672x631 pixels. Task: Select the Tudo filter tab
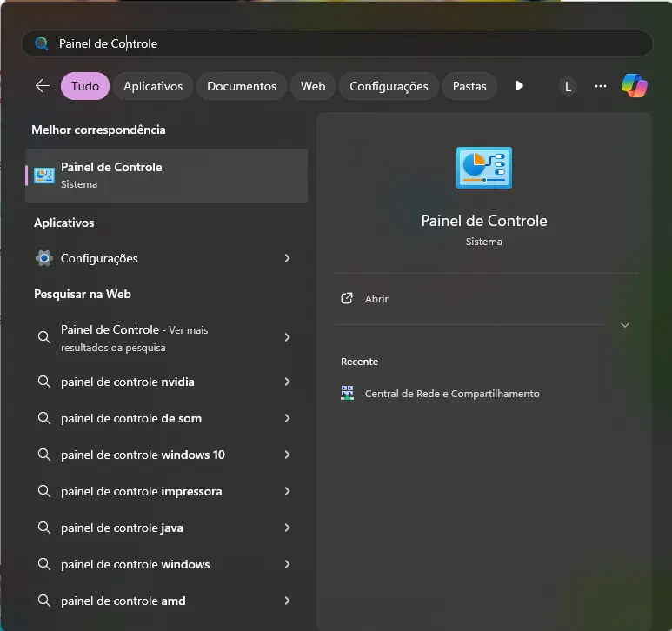[x=85, y=86]
